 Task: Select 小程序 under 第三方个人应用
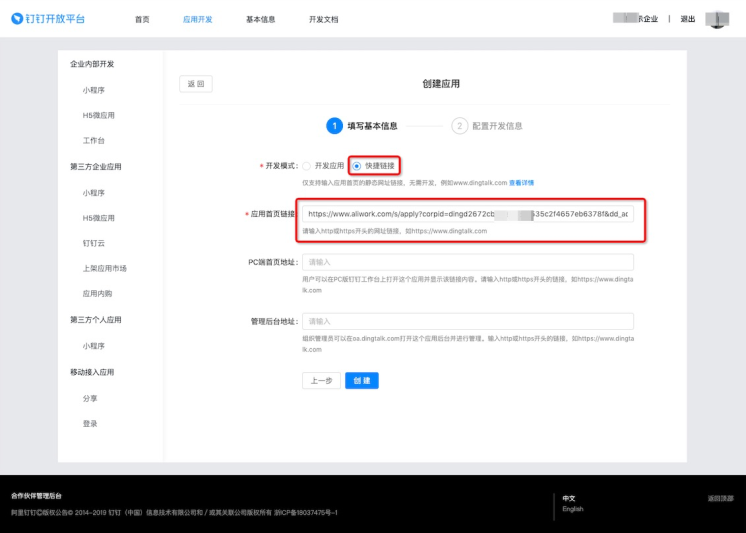(93, 346)
